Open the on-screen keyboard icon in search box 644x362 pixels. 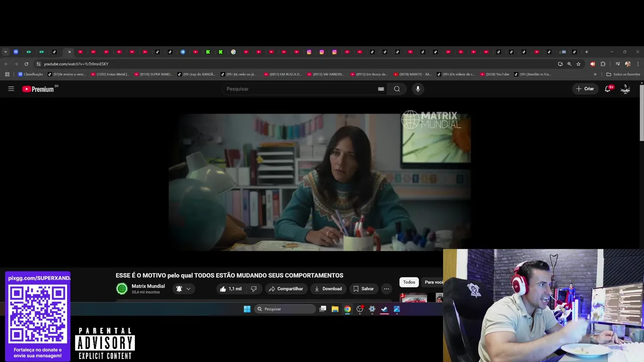(381, 89)
